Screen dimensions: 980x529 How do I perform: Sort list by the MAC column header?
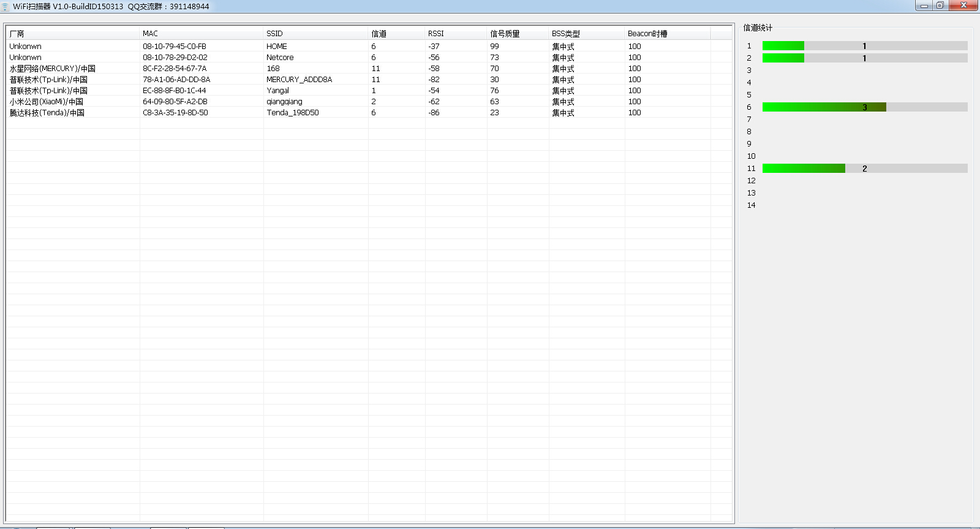[x=201, y=34]
